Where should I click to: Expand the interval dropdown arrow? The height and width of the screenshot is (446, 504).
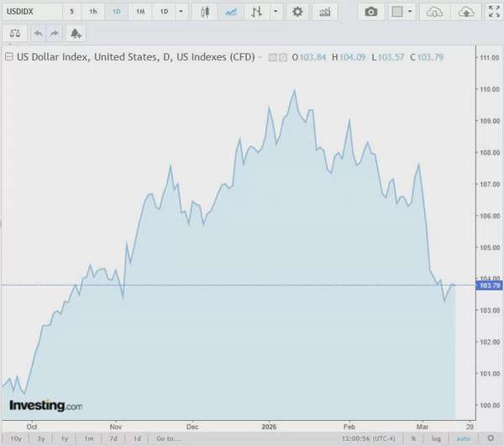181,12
